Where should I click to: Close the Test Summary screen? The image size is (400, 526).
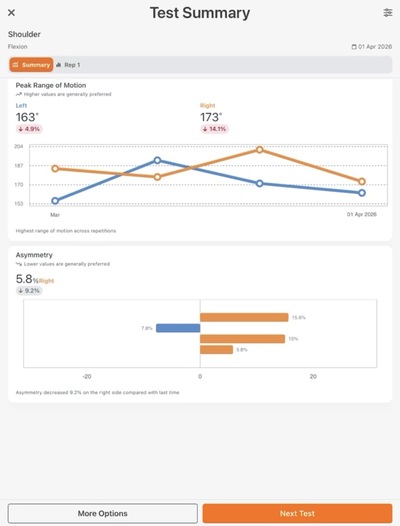[11, 13]
